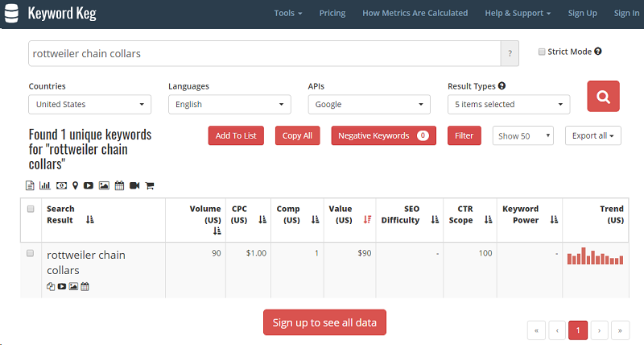Click the video camera icon above the results table

pyautogui.click(x=134, y=185)
